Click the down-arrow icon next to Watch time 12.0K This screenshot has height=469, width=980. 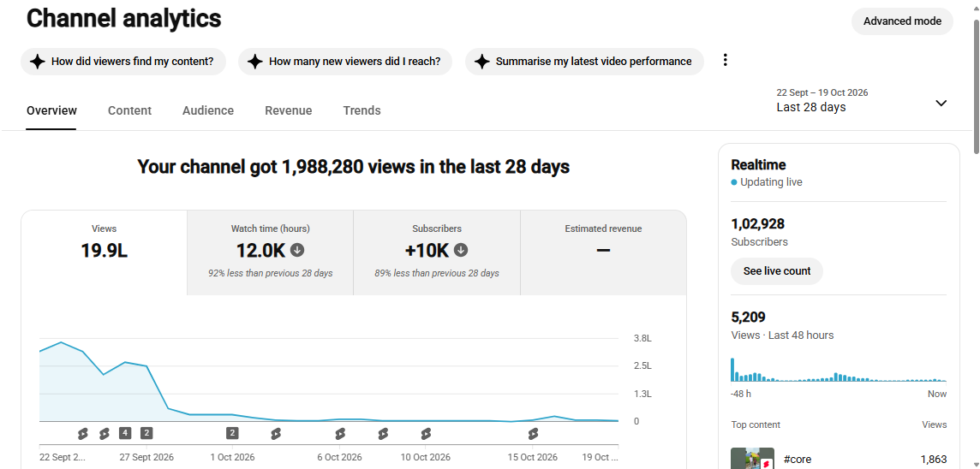tap(297, 250)
